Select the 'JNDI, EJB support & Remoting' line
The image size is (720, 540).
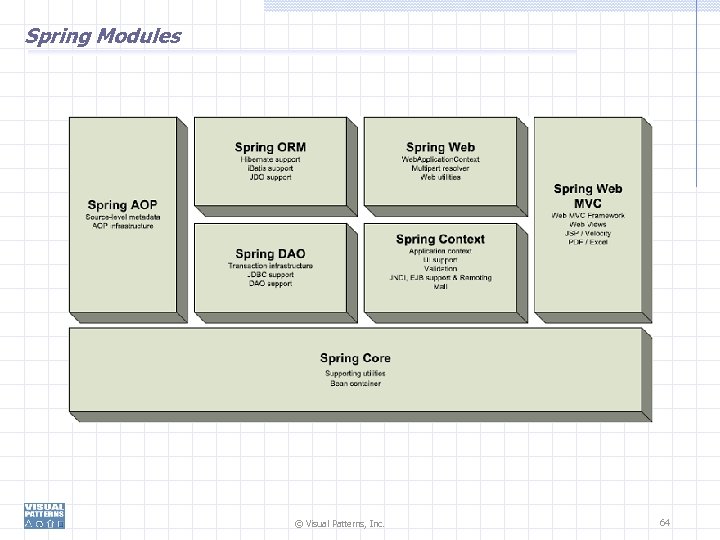[440, 278]
